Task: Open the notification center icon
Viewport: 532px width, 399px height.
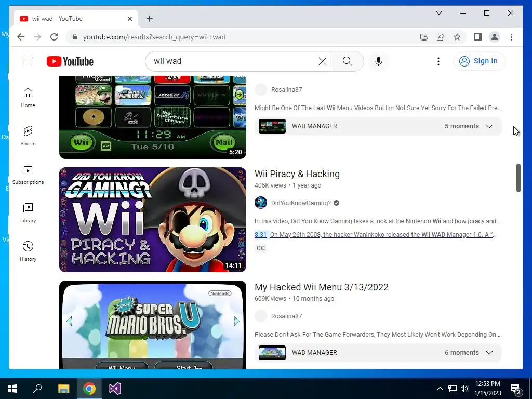Action: (x=516, y=389)
